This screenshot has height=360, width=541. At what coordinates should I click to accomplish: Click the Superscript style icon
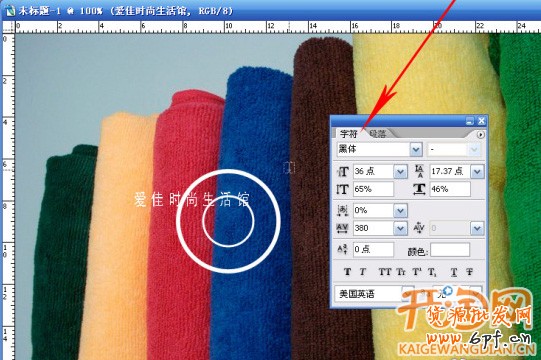tap(417, 272)
